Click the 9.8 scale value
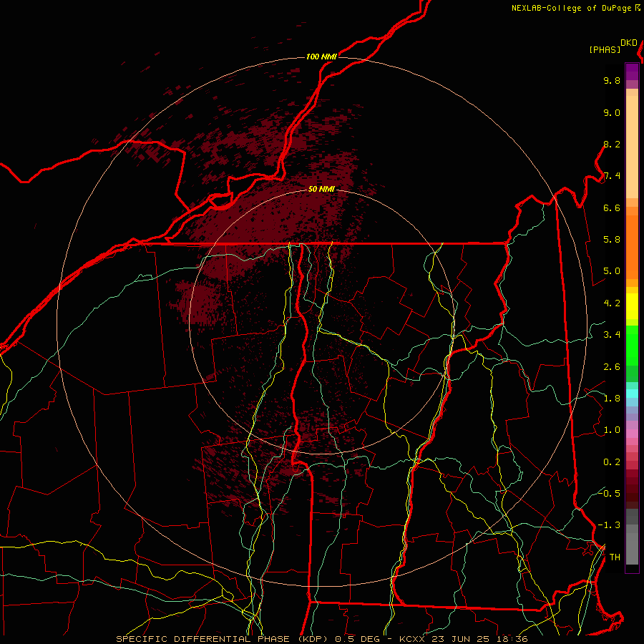Screen dimensions: 644x644 pyautogui.click(x=612, y=80)
